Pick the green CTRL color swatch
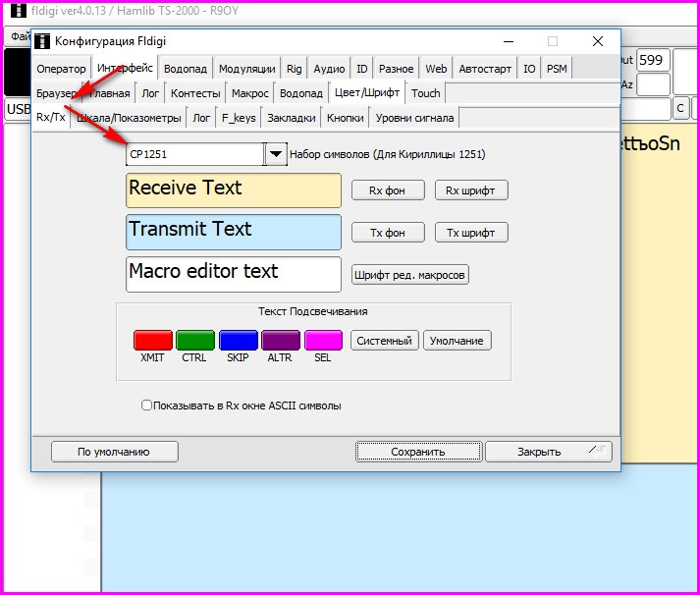 pyautogui.click(x=194, y=341)
